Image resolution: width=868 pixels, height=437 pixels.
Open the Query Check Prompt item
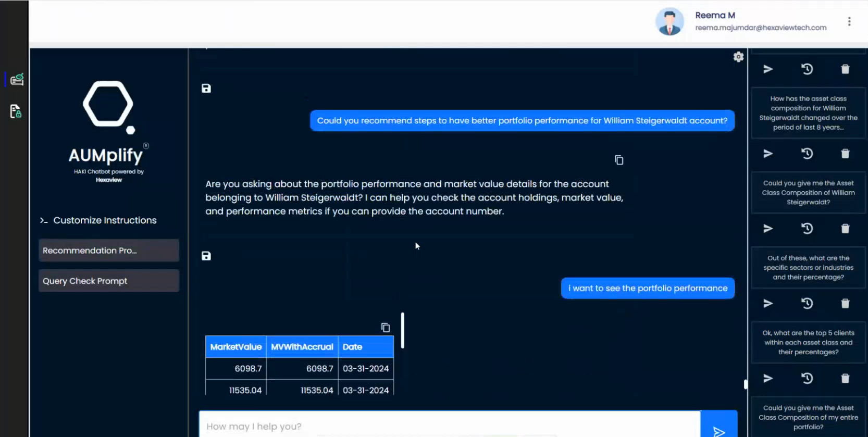[109, 281]
